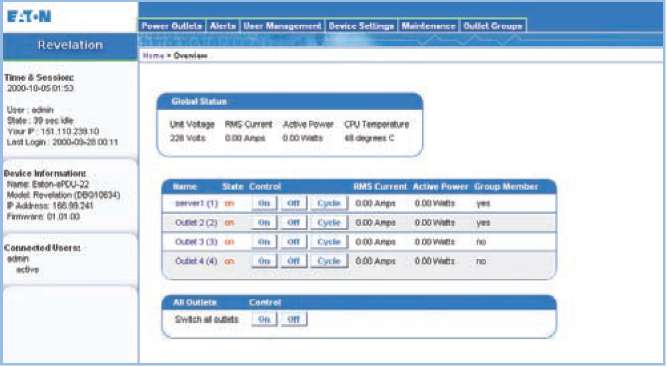Select server1 '0.00 Amps' current value
Screen dimensions: 667x367
[375, 203]
